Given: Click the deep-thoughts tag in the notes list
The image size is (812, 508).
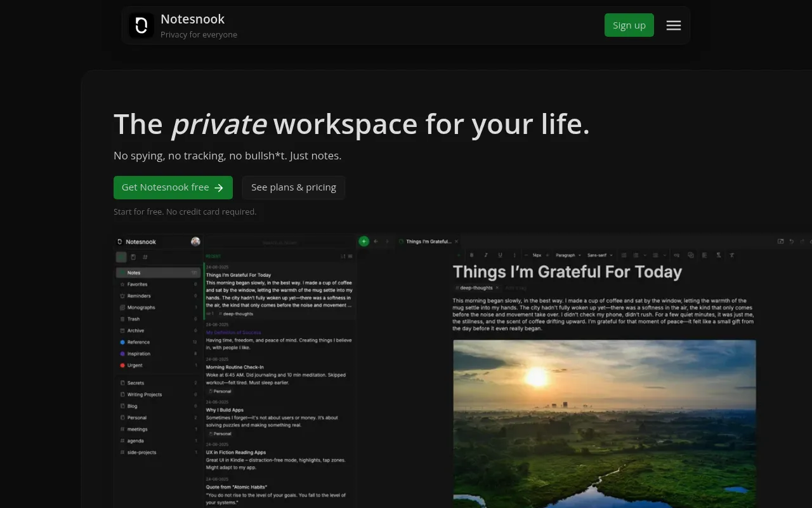Looking at the screenshot, I should point(236,314).
